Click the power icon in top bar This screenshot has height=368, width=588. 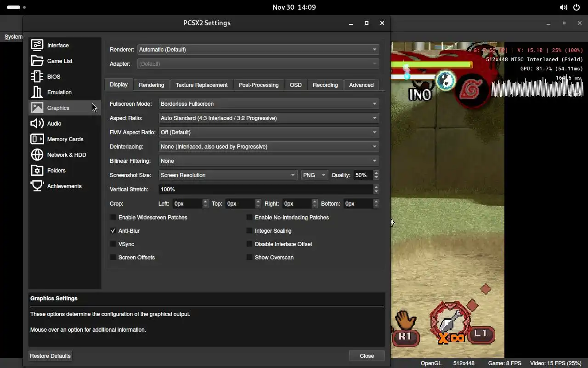coord(577,7)
